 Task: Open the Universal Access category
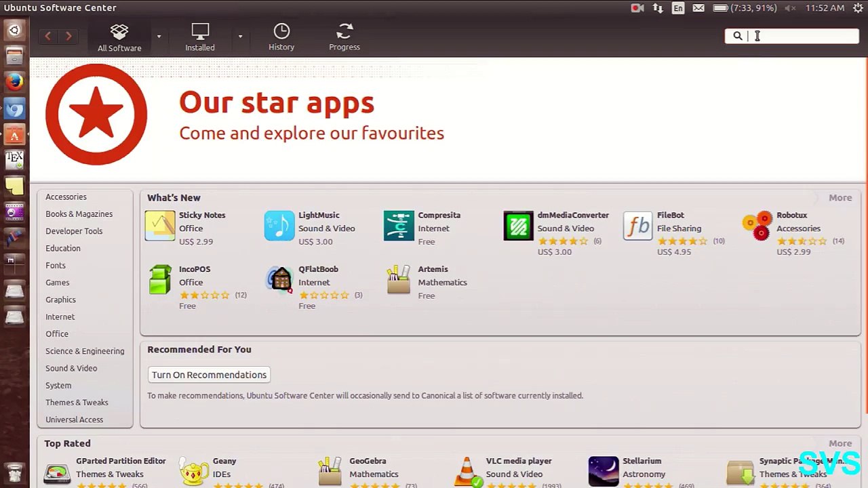click(x=74, y=420)
